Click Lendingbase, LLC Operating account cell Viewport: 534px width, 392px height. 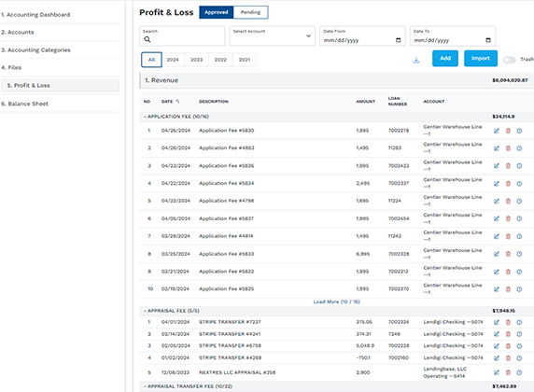pos(444,372)
